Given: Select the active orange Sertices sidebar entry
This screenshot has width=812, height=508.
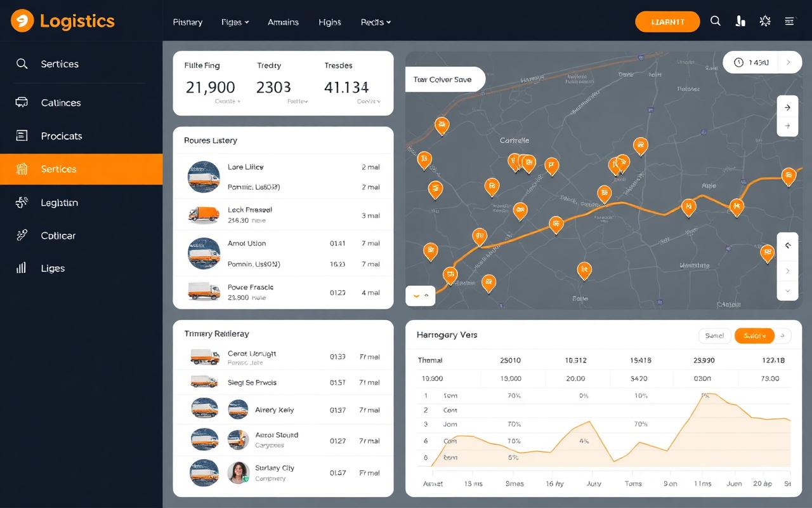Looking at the screenshot, I should [x=59, y=169].
